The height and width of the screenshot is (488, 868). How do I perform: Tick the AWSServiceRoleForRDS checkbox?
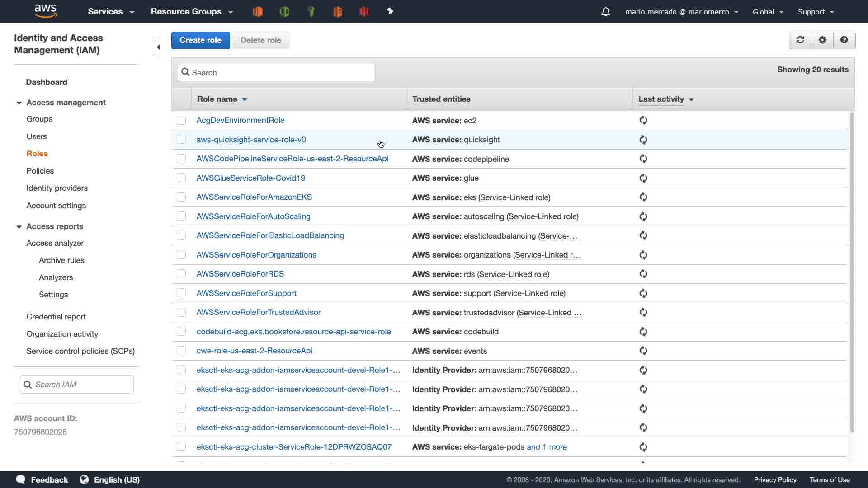pyautogui.click(x=181, y=274)
